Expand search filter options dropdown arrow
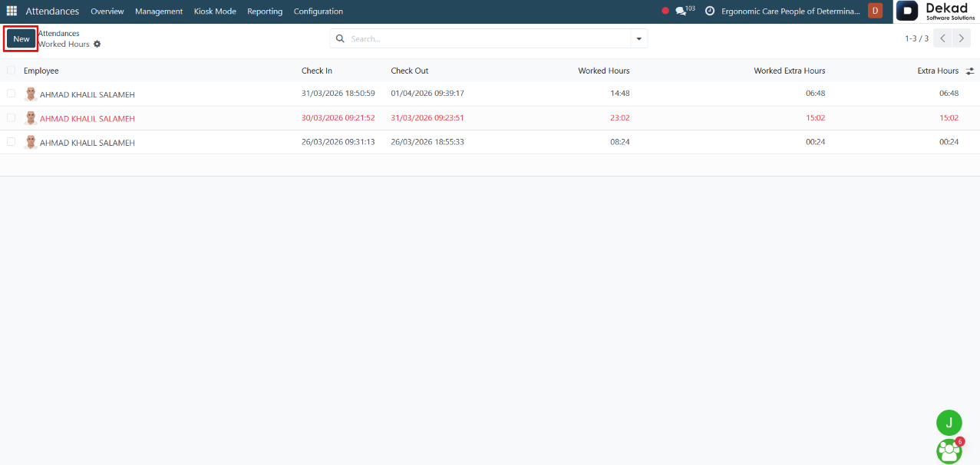 click(638, 38)
